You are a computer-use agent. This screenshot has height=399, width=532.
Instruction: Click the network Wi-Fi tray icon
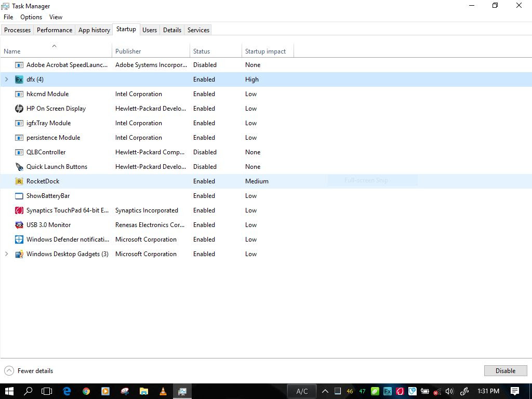tap(437, 392)
